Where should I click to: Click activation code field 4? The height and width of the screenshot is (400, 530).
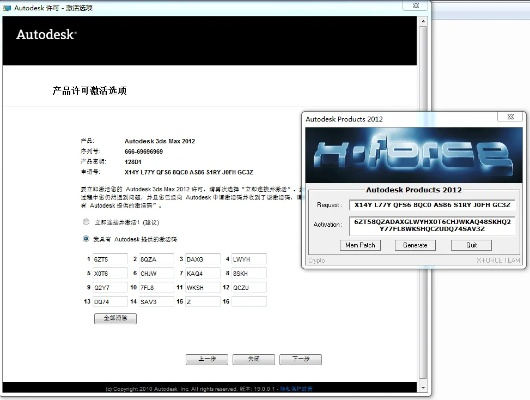tap(249, 259)
